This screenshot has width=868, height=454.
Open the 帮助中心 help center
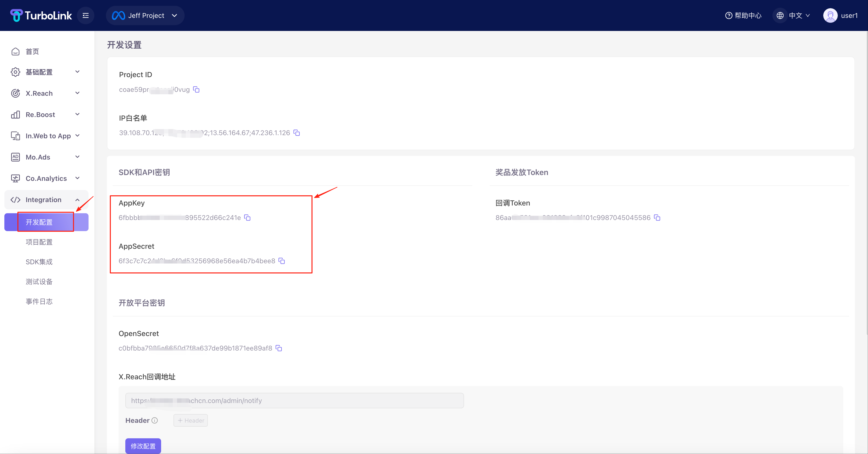(x=743, y=15)
